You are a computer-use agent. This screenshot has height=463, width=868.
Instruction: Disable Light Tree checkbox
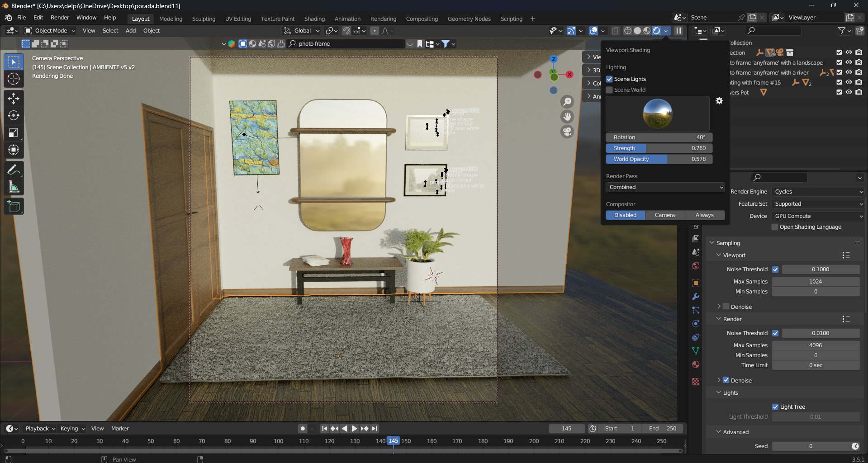click(x=775, y=407)
